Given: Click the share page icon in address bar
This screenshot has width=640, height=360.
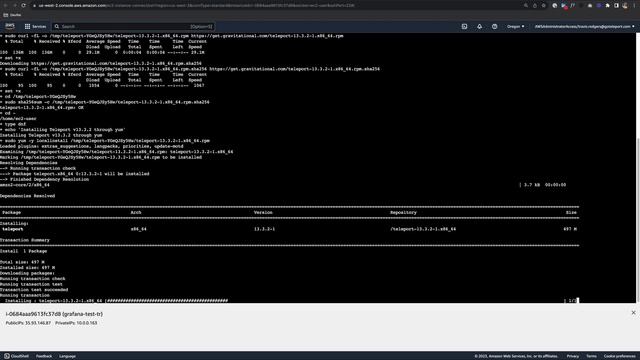Looking at the screenshot, I should (535, 5).
